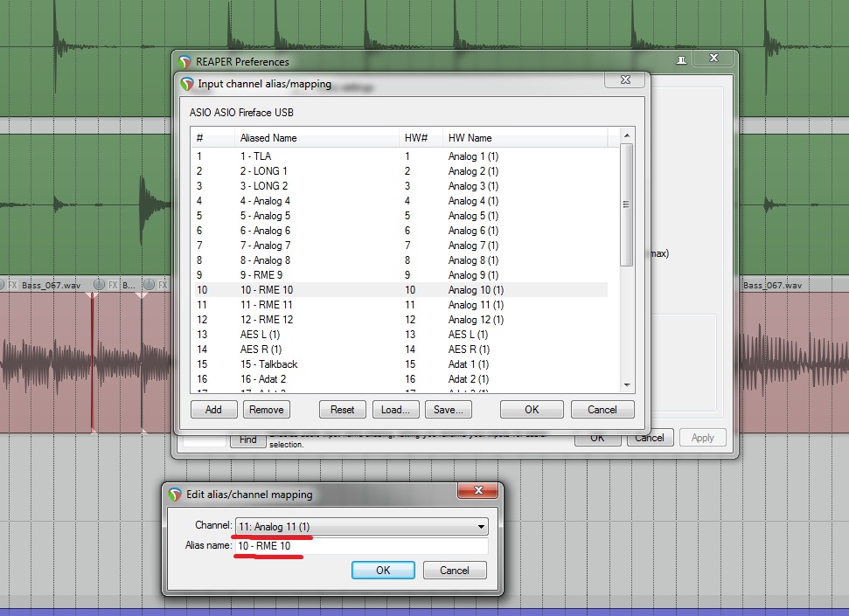Click the volume knob of the 'B...' item
Viewport: 849px width, 616px height.
point(99,284)
